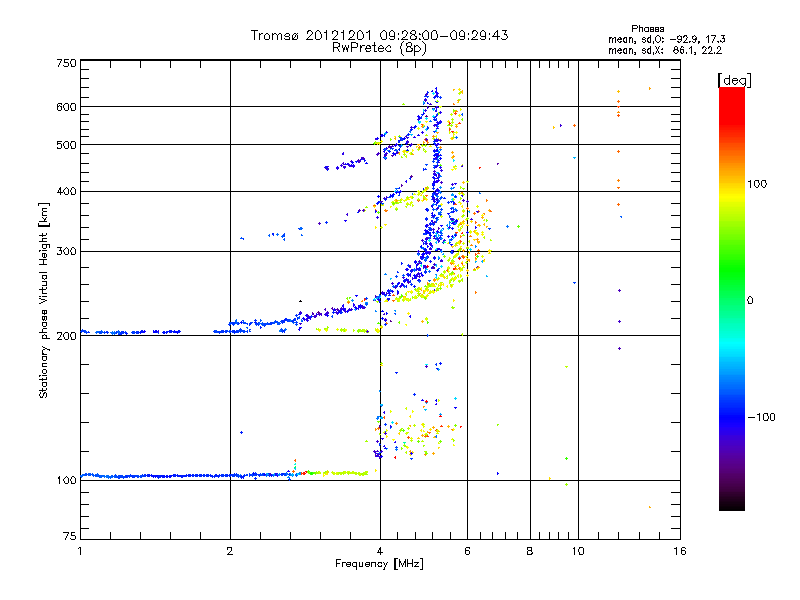800x600 pixels.
Task: Click the '500' height axis tick label
Action: click(67, 145)
